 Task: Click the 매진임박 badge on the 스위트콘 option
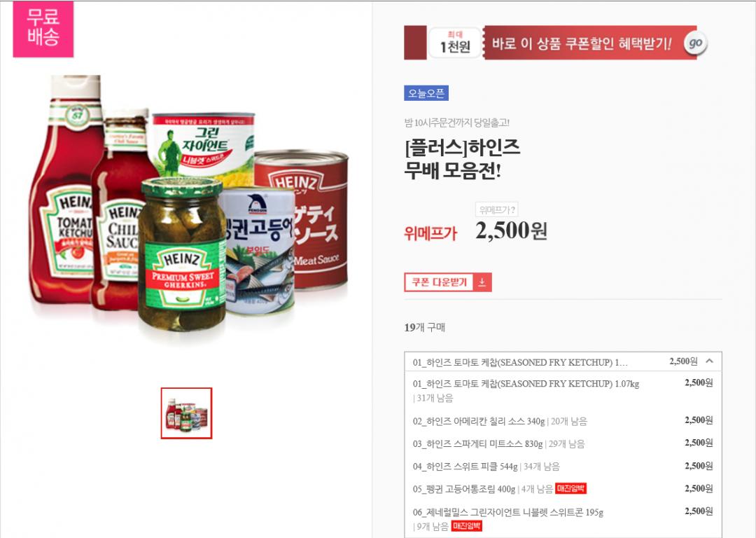(467, 526)
